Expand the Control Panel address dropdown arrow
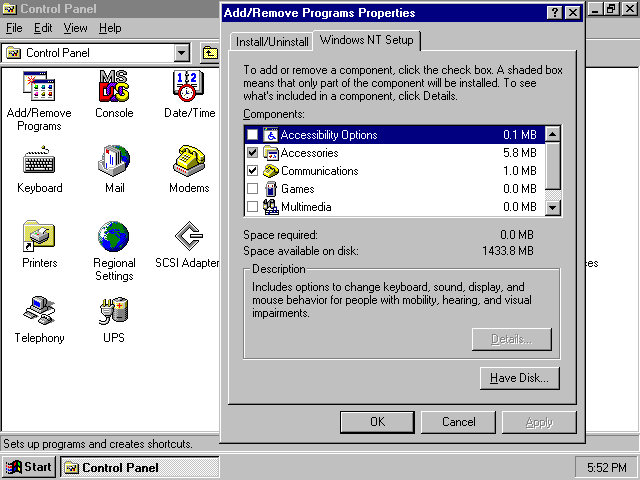Image resolution: width=640 pixels, height=480 pixels. click(182, 53)
